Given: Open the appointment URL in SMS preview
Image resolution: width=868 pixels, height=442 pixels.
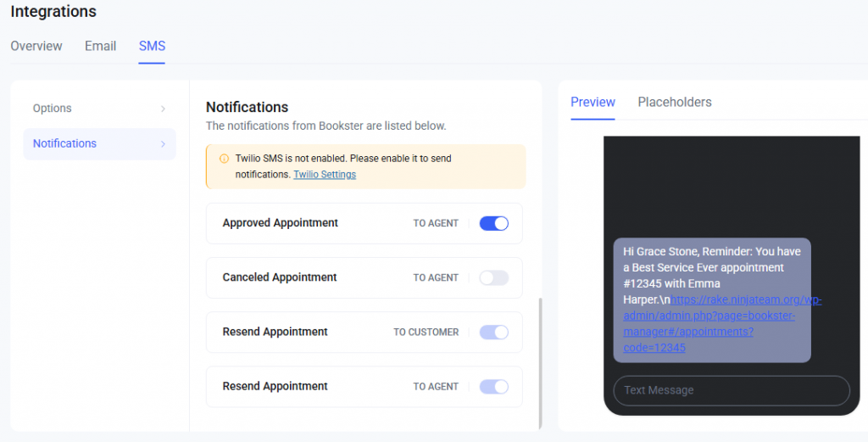Looking at the screenshot, I should tap(721, 324).
